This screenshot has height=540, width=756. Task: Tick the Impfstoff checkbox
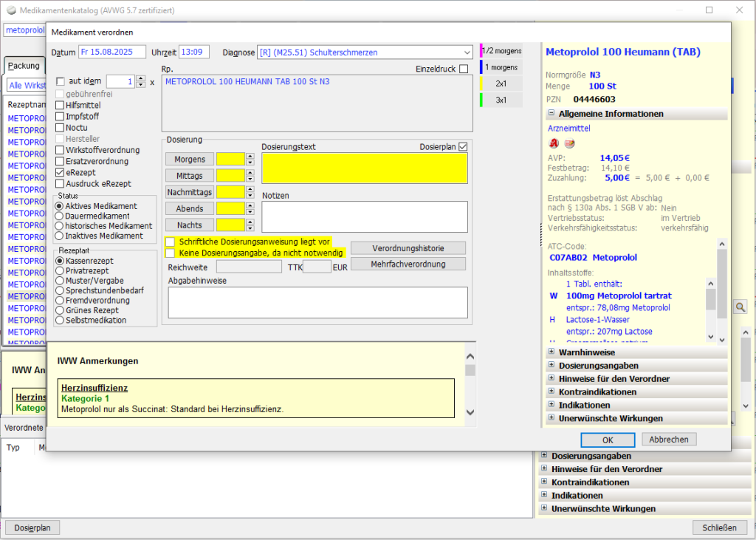(60, 116)
